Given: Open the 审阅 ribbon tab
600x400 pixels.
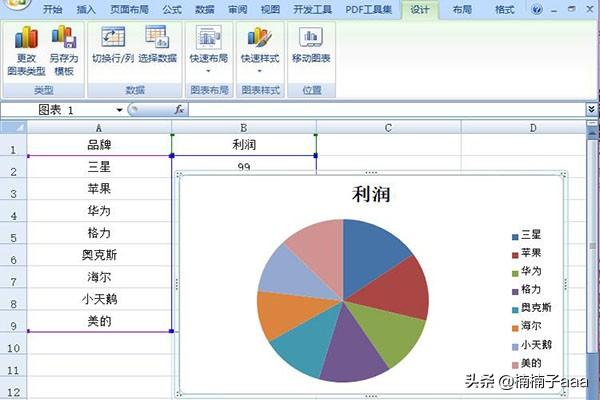Looking at the screenshot, I should coord(238,9).
